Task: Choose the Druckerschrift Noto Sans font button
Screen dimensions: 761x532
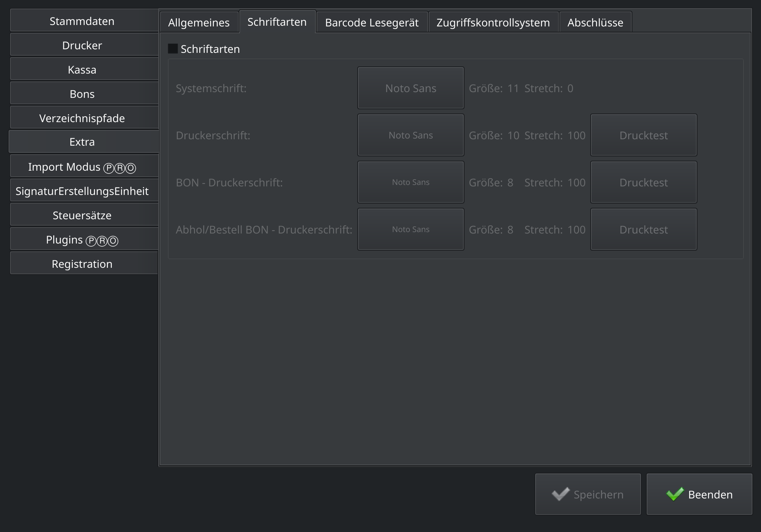Action: 411,135
